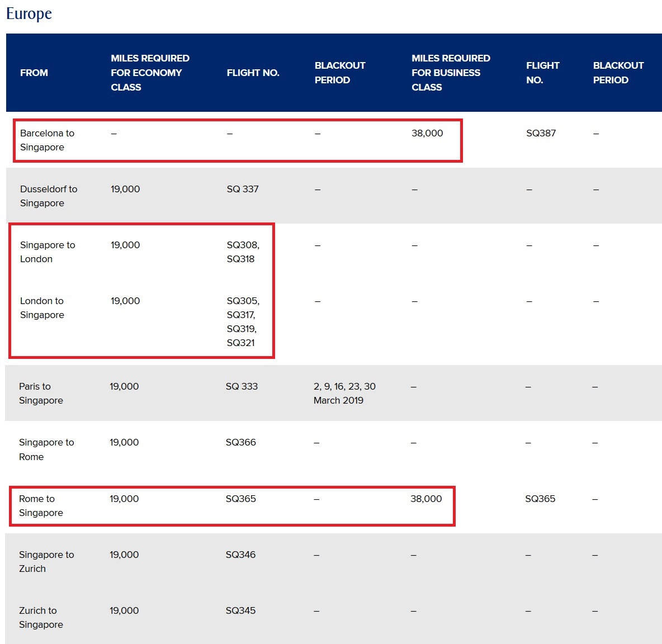This screenshot has height=644, width=662.
Task: Click the Singapore to London route
Action: tap(48, 252)
